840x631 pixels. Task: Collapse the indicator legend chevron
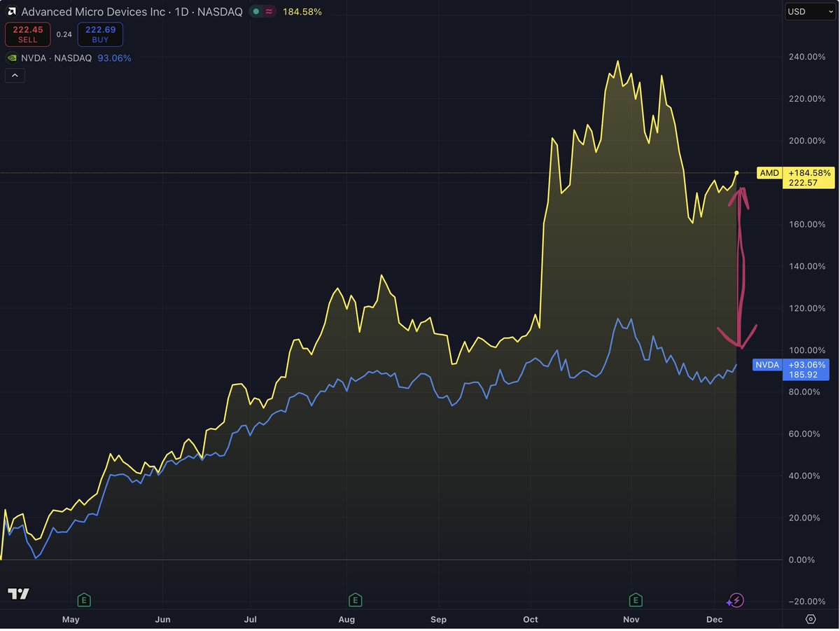[x=15, y=76]
